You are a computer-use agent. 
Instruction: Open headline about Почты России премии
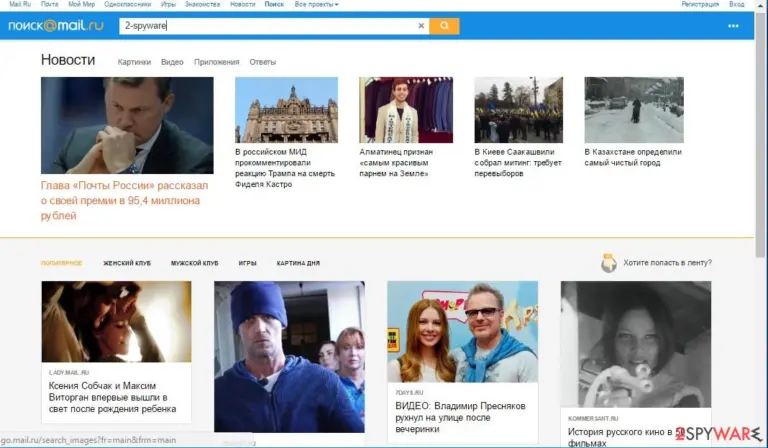pos(124,201)
